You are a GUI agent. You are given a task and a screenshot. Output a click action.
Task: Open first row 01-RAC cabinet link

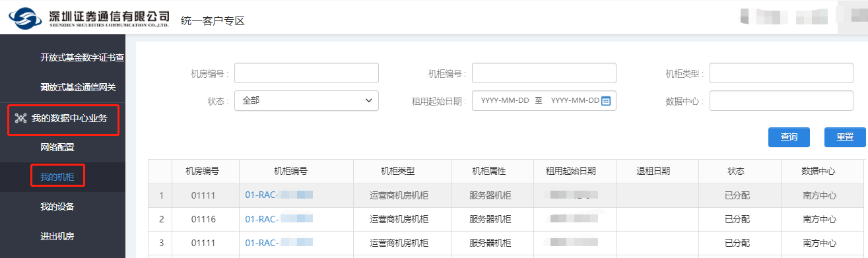pos(279,195)
